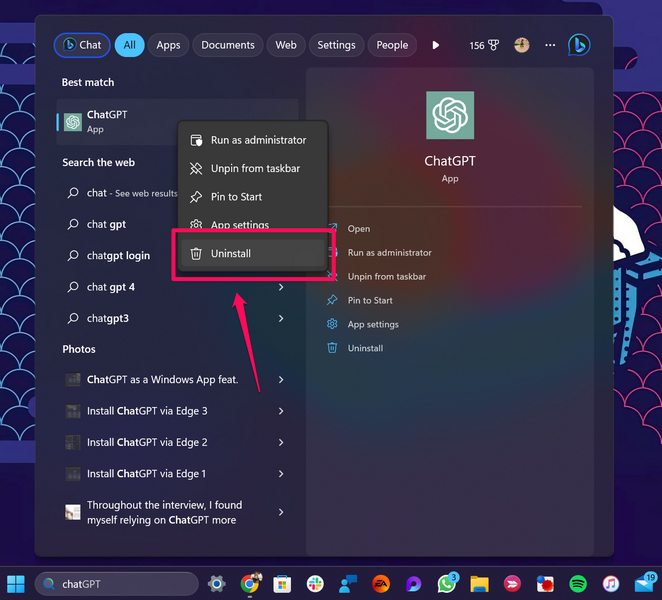Expand chevron for 'Throughout the interview' photo
The image size is (662, 600).
(x=281, y=512)
